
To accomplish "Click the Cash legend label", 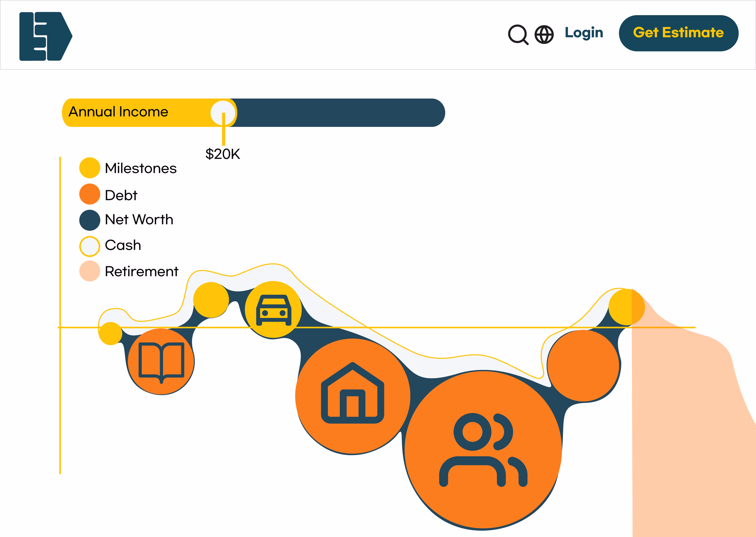I will (x=123, y=245).
